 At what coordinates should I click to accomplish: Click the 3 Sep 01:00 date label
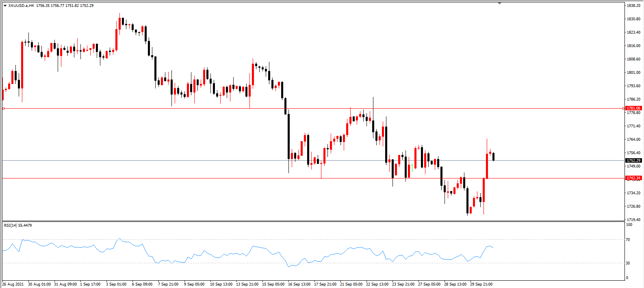[116, 284]
